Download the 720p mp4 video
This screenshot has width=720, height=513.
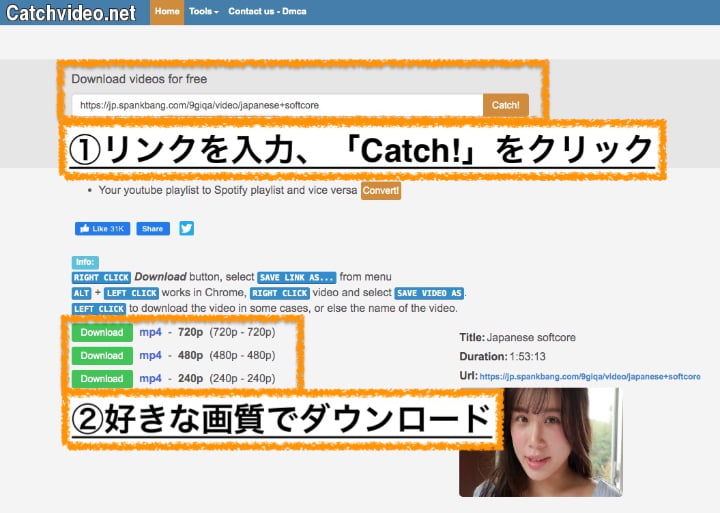click(102, 332)
